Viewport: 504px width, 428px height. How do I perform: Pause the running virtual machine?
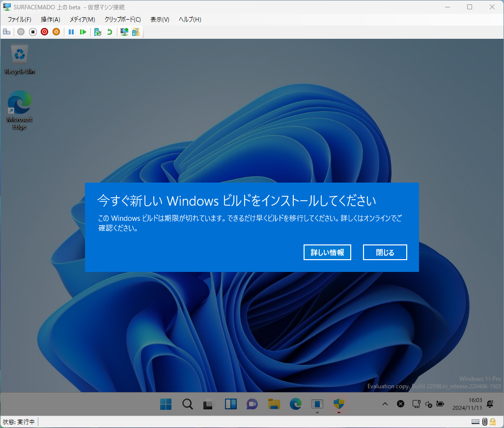(71, 31)
